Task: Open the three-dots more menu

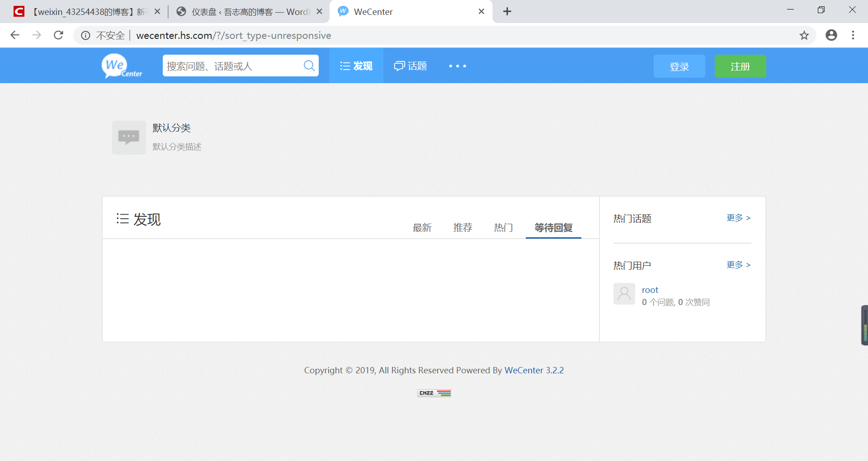Action: tap(458, 66)
